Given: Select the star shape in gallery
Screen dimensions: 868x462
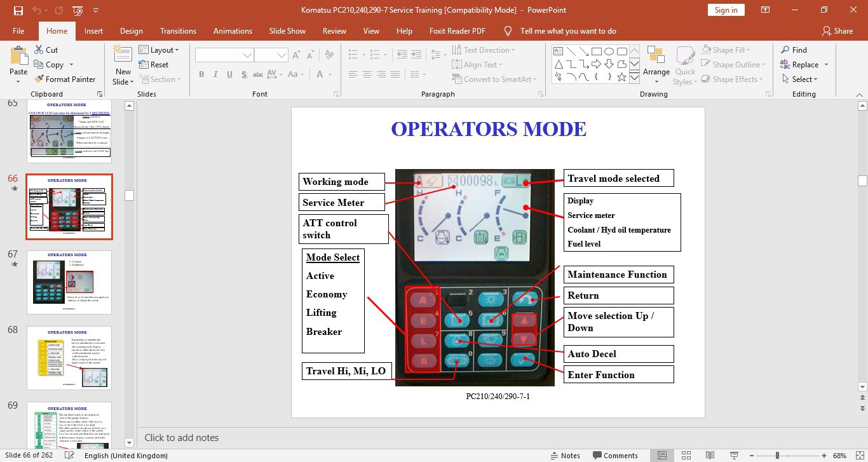Looking at the screenshot, I should pyautogui.click(x=622, y=77).
